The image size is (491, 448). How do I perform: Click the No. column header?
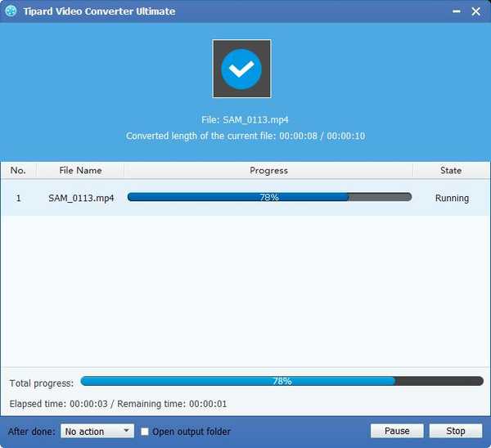[x=18, y=171]
